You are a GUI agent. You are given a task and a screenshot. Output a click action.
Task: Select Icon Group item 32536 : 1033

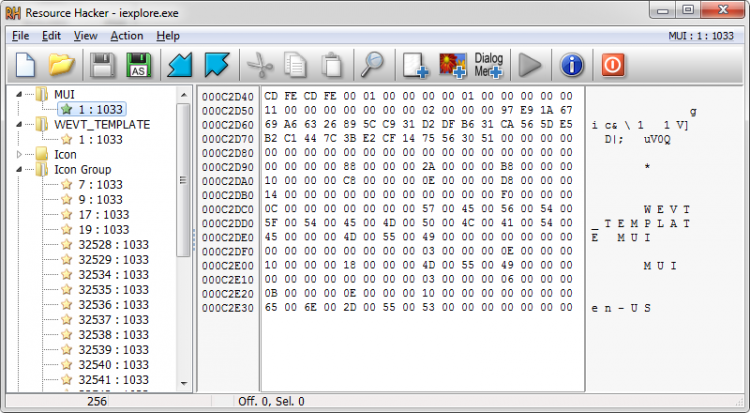coord(113,305)
